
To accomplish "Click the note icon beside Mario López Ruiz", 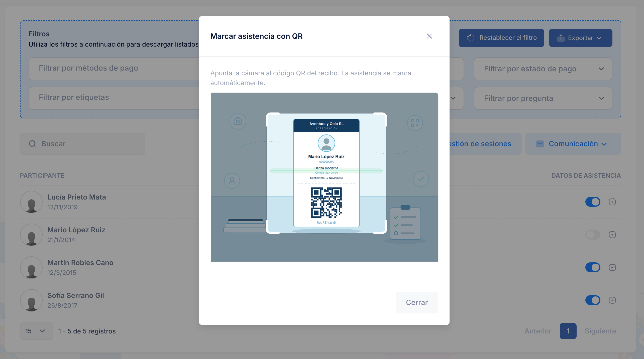I will (x=612, y=235).
